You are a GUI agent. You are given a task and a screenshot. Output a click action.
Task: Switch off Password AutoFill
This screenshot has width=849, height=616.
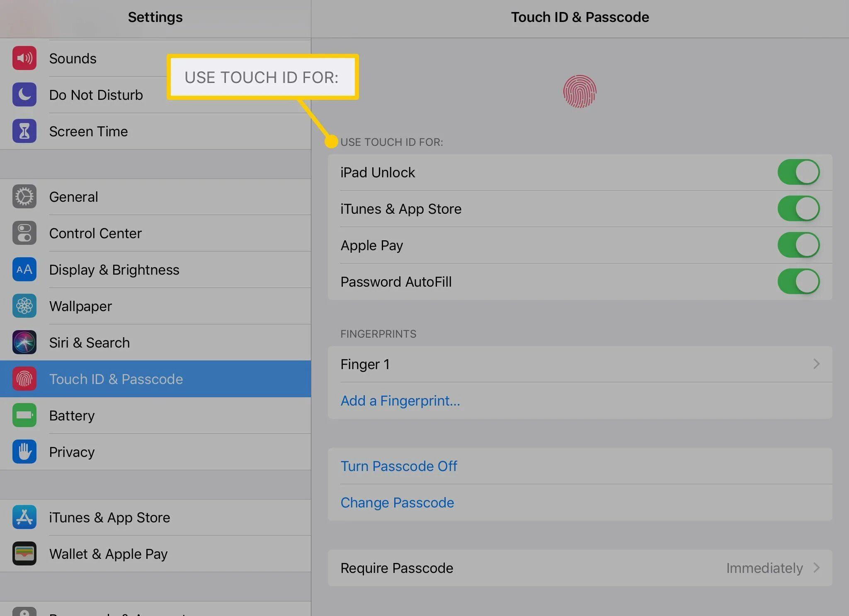click(798, 282)
